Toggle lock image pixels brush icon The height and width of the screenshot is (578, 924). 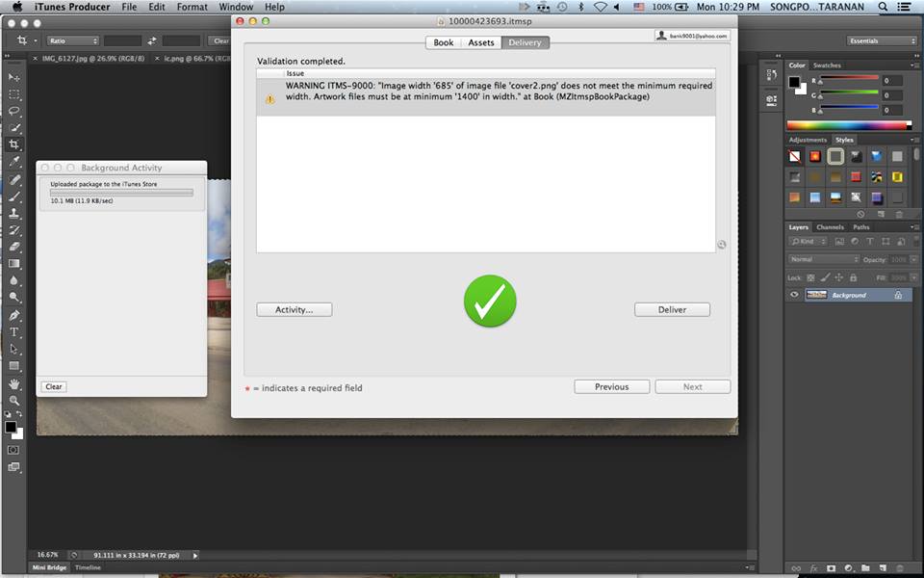pyautogui.click(x=825, y=277)
